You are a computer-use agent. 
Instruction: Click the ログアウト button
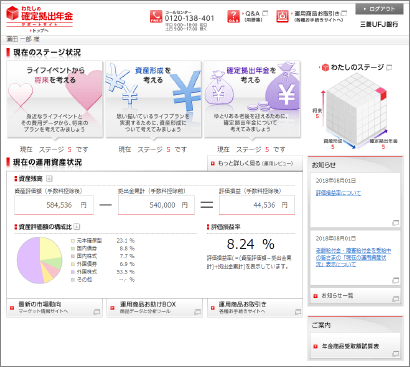click(379, 9)
